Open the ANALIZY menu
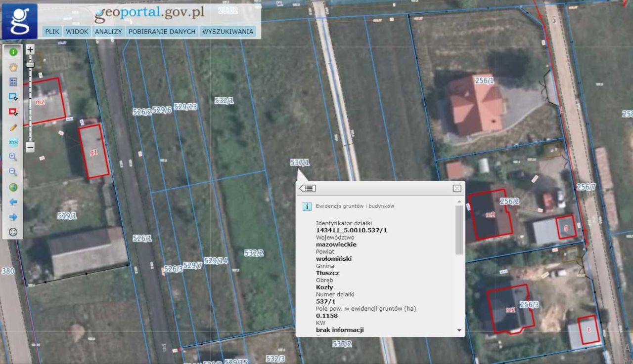The image size is (633, 364). pos(108,32)
